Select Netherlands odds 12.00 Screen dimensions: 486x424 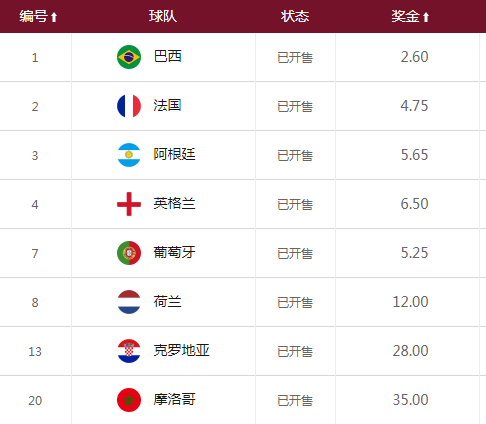[x=410, y=302]
